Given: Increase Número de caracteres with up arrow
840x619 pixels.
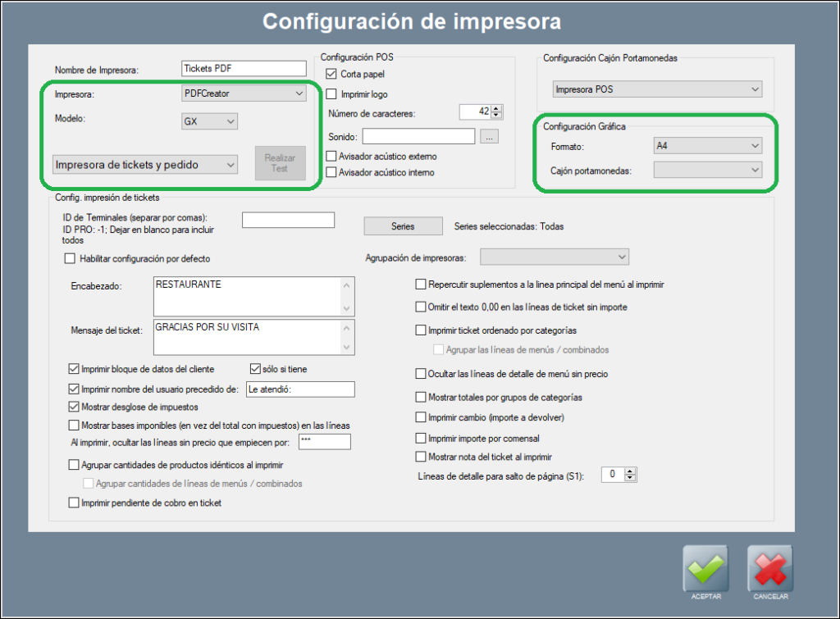Looking at the screenshot, I should [496, 108].
